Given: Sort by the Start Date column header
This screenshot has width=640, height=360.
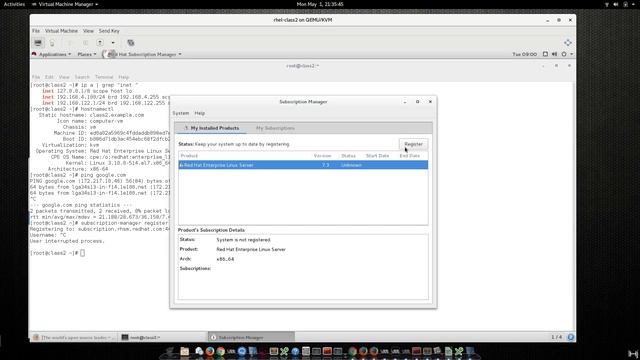Looking at the screenshot, I should point(377,156).
